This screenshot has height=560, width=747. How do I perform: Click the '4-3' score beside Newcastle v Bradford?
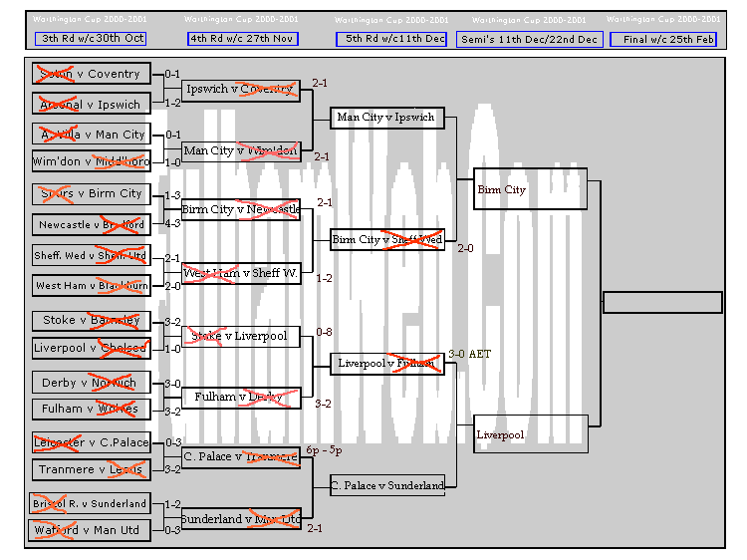tap(172, 223)
